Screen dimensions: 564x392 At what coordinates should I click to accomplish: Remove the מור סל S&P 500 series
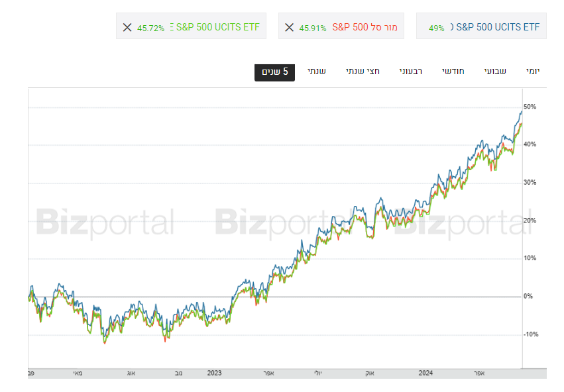pos(289,27)
